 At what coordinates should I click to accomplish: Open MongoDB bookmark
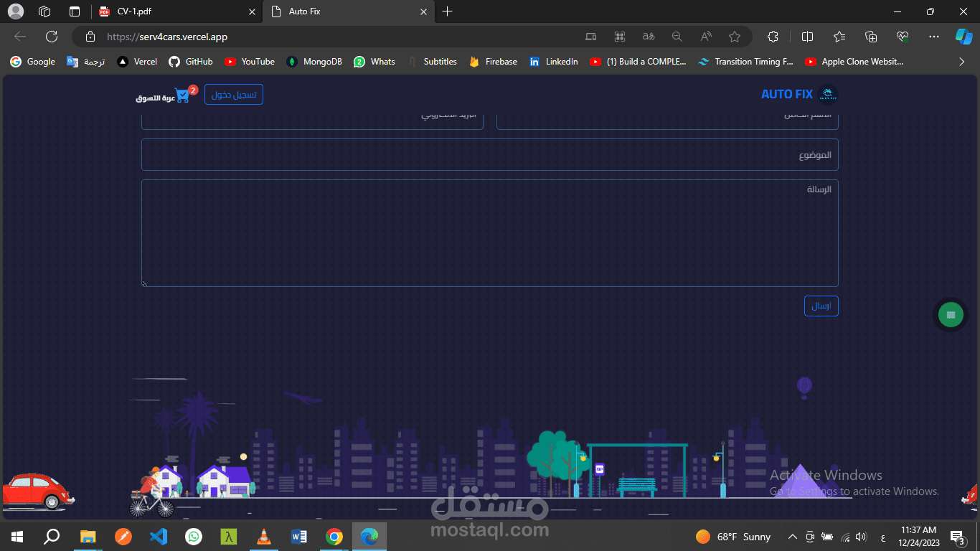pyautogui.click(x=314, y=62)
